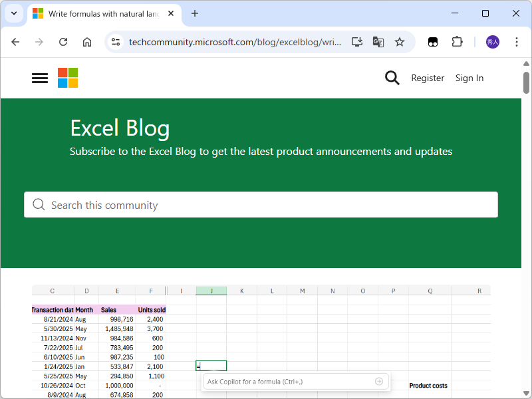The image size is (532, 399).
Task: Open the hamburger navigation menu
Action: (x=39, y=78)
